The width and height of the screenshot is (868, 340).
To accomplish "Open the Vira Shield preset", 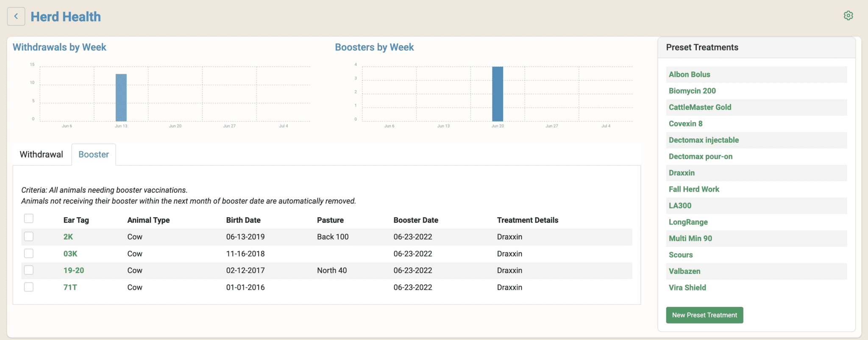I will (687, 287).
